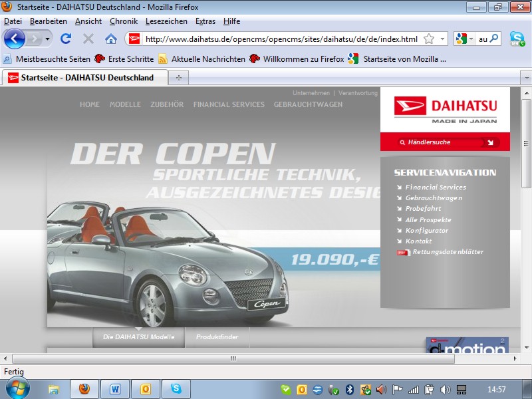Click the Händlersuche search field
The width and height of the screenshot is (532, 399).
(441, 142)
